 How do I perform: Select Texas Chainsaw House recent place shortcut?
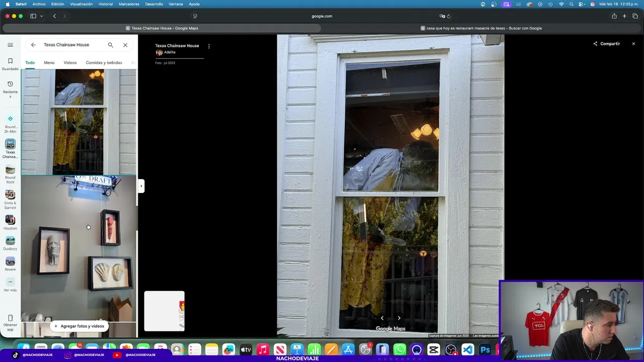(10, 149)
